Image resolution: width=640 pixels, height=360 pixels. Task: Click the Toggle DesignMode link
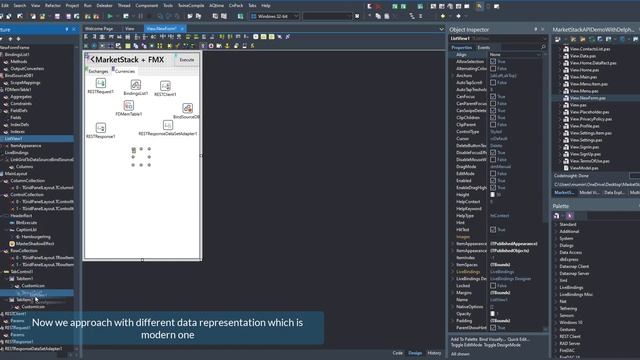[502, 345]
